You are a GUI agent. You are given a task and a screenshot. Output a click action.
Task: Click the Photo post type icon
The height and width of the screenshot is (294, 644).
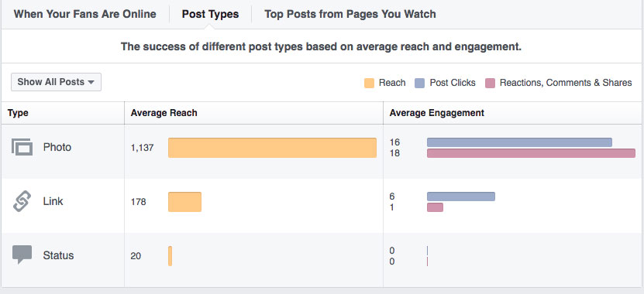click(x=22, y=147)
